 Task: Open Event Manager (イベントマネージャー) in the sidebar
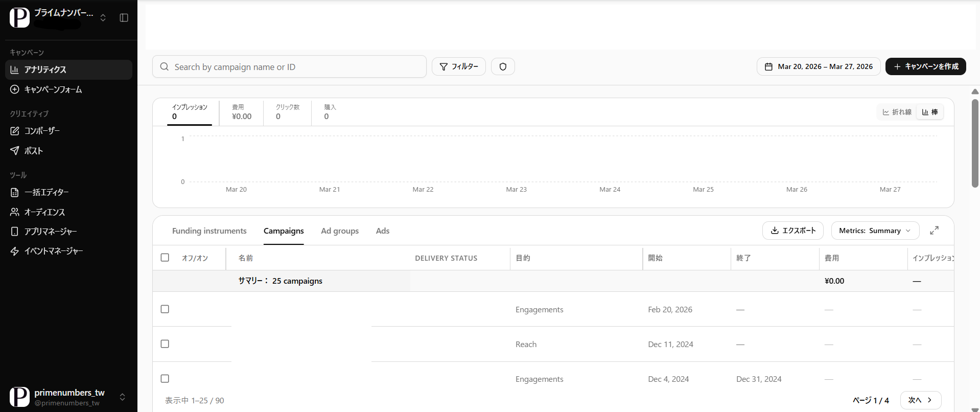[x=53, y=251]
